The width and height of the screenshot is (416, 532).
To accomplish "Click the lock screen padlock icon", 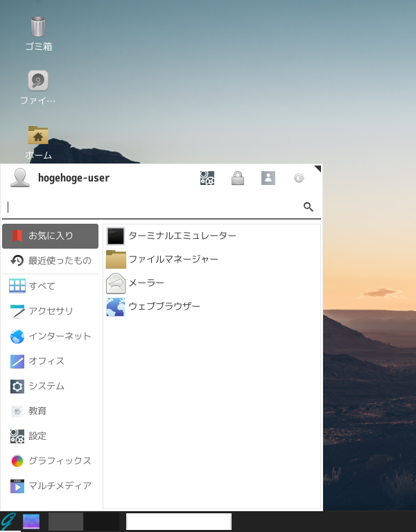I will (x=238, y=178).
